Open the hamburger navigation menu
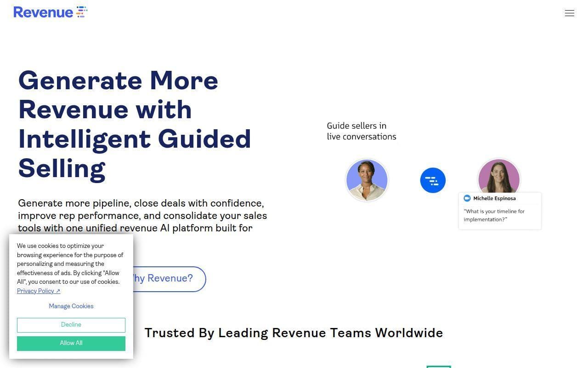This screenshot has width=588, height=368. pos(569,13)
